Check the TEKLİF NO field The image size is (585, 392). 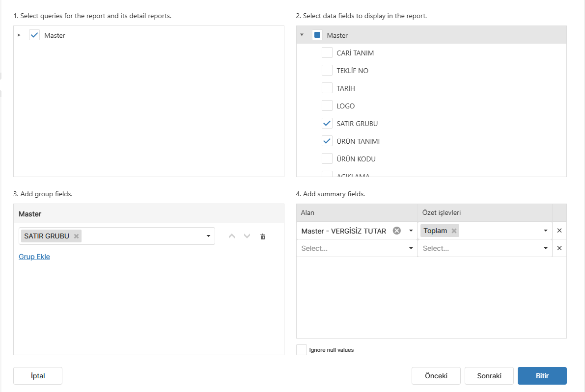tap(327, 70)
